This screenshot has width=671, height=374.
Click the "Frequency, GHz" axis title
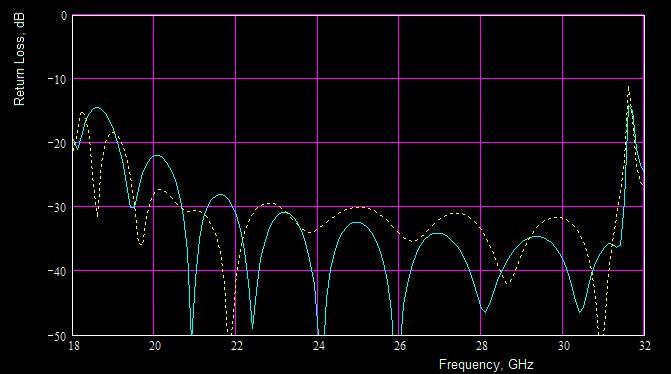click(486, 365)
